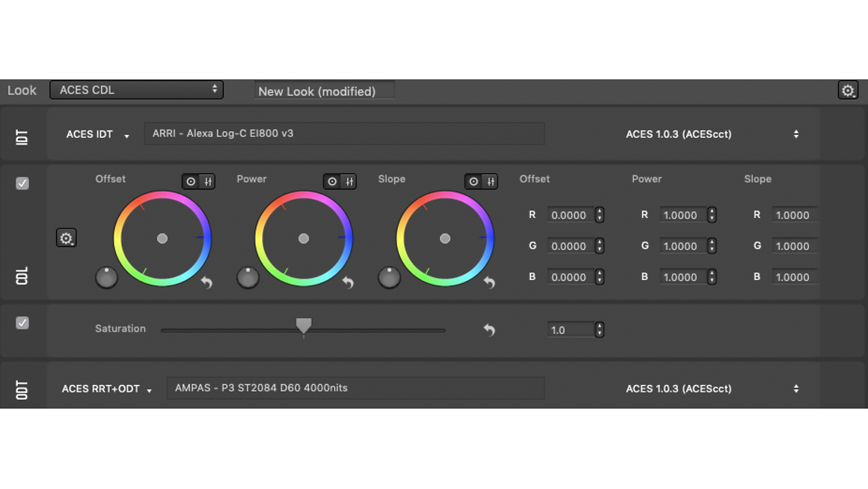Image resolution: width=868 pixels, height=489 pixels.
Task: Click the Slope master knob
Action: coord(389,278)
